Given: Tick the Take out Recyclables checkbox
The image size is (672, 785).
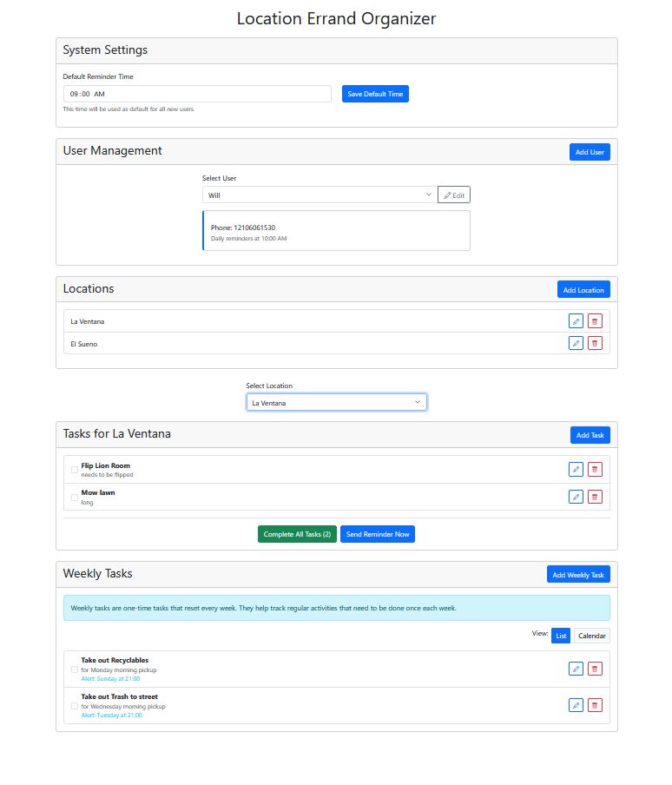Looking at the screenshot, I should [x=75, y=669].
